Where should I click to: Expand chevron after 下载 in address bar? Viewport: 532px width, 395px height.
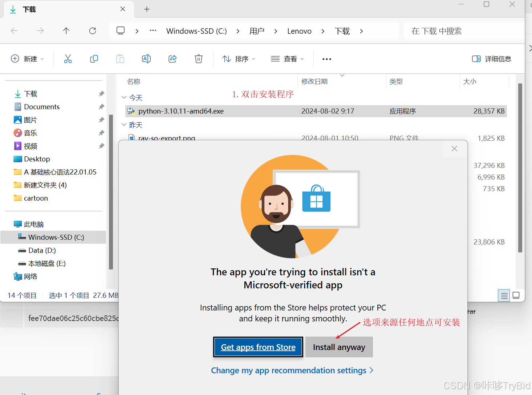point(361,31)
